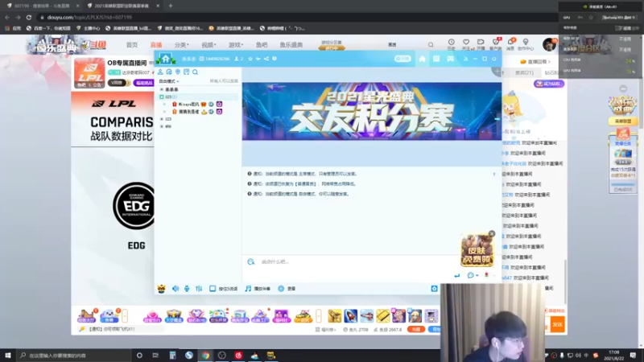Screen dimensions: 644x362
Task: Open the game controller icon in YY header
Action: [451, 59]
